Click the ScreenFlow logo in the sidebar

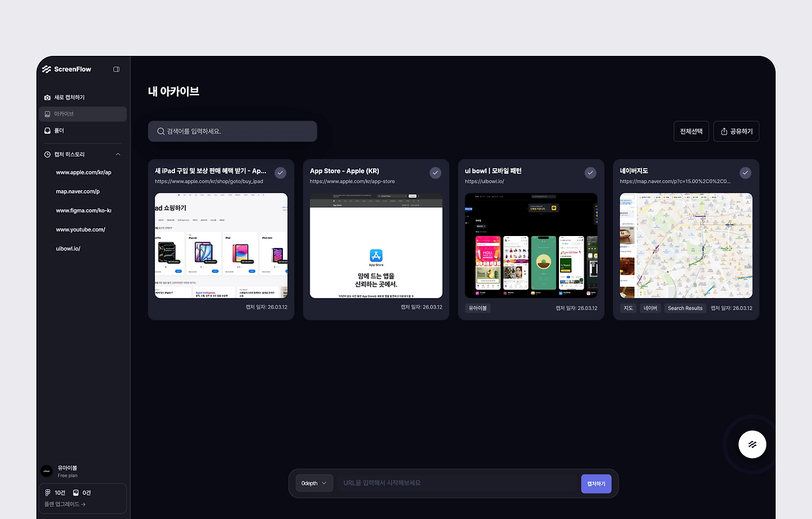67,69
